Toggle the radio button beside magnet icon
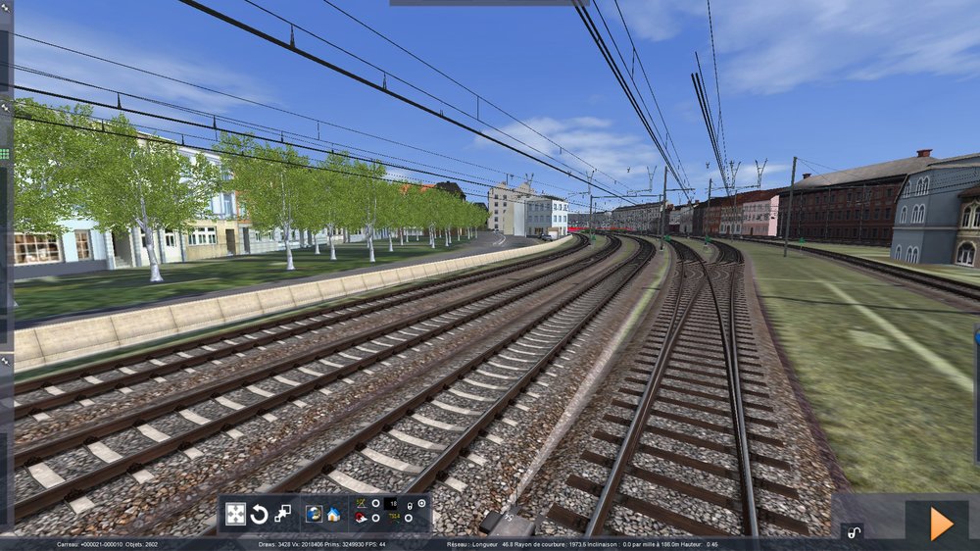The width and height of the screenshot is (980, 551). click(375, 518)
